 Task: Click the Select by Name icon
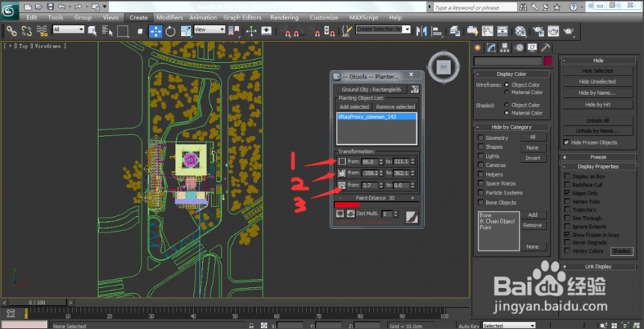tap(107, 31)
